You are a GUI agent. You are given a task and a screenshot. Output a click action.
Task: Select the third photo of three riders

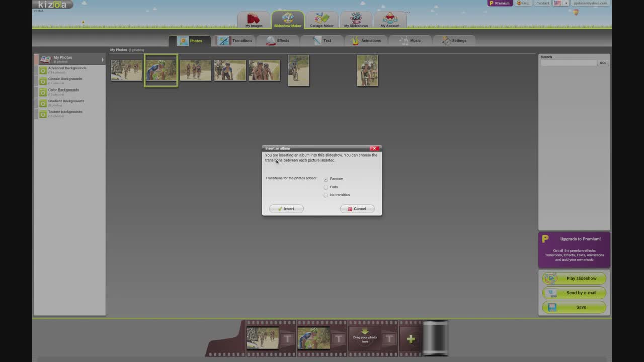195,71
